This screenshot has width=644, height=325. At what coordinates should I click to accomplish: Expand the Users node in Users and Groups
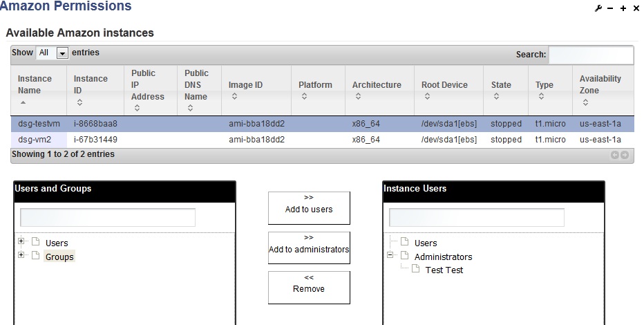[x=21, y=241]
